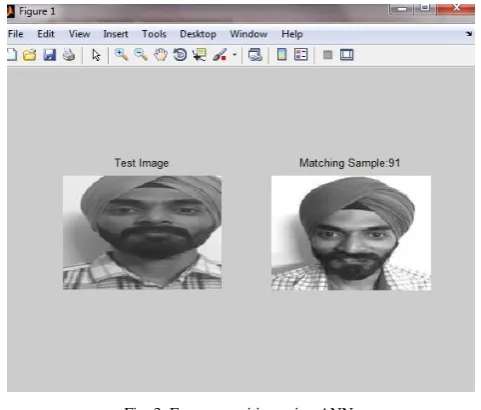Click the New Figure icon

tap(12, 55)
